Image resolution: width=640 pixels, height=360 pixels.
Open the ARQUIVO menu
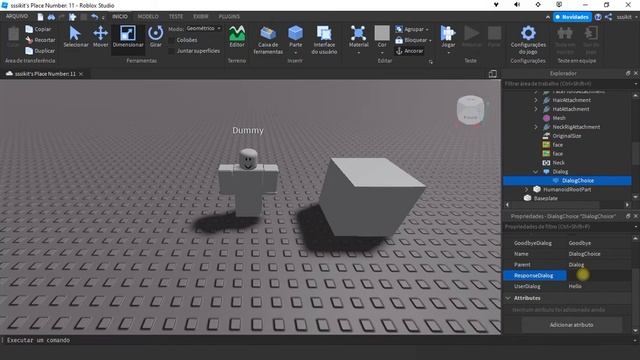click(17, 16)
